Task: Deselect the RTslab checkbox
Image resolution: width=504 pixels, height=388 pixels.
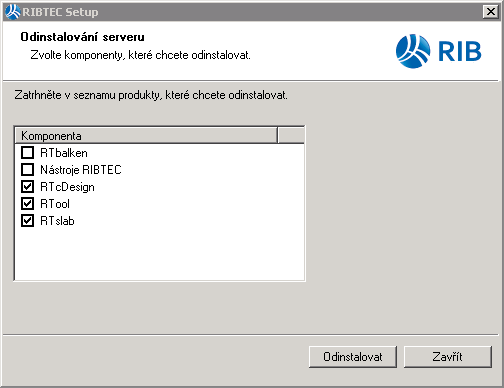Action: coord(27,221)
